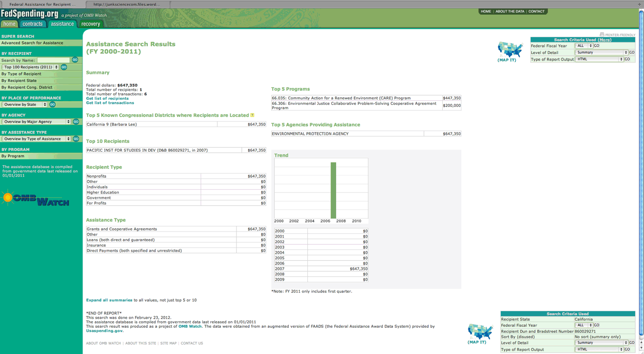Click the PRINTER-FRIENDLY text link
This screenshot has height=354, width=644.
point(620,35)
